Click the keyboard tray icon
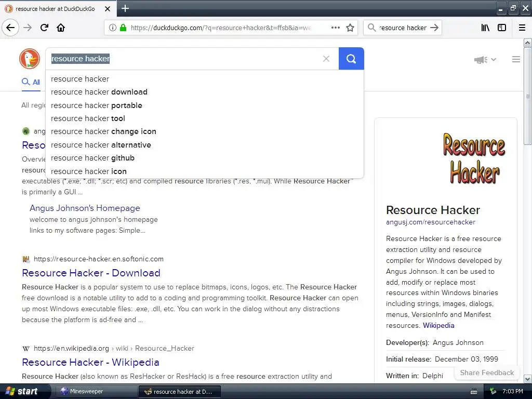 pyautogui.click(x=474, y=392)
